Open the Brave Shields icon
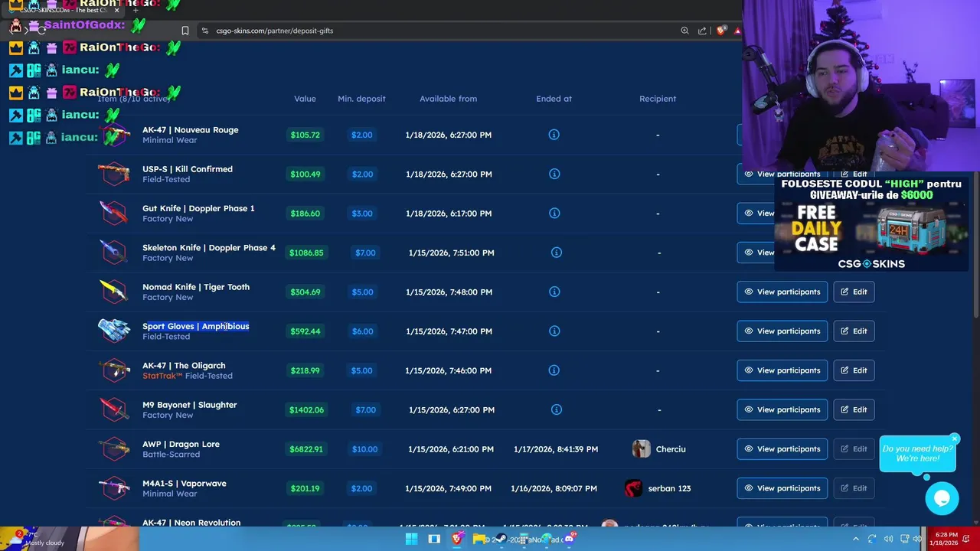 pos(720,31)
